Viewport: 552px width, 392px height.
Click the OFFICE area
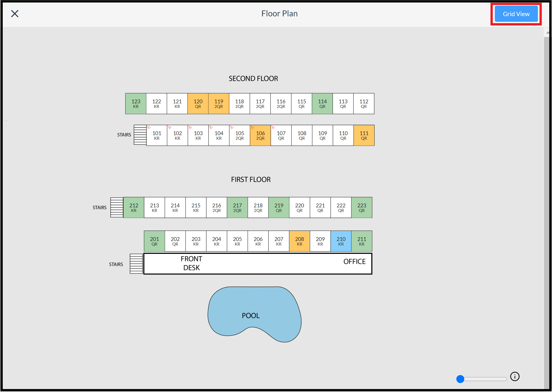tap(354, 261)
